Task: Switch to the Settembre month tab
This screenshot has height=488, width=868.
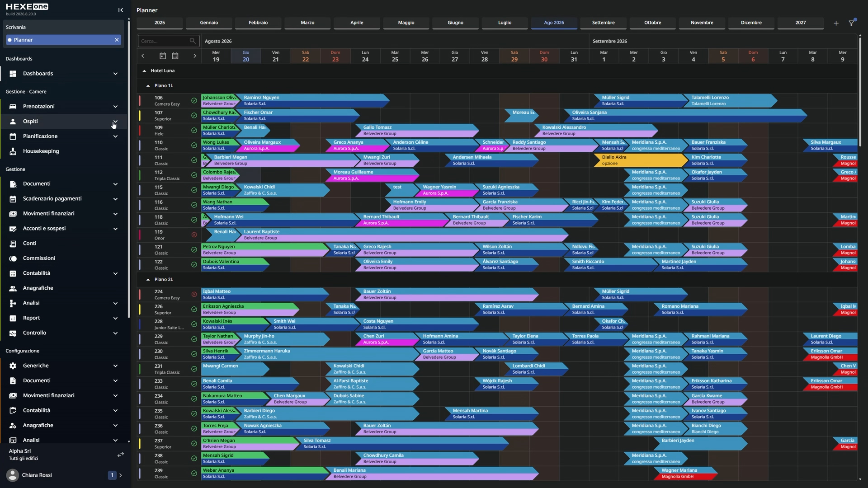Action: coord(603,23)
